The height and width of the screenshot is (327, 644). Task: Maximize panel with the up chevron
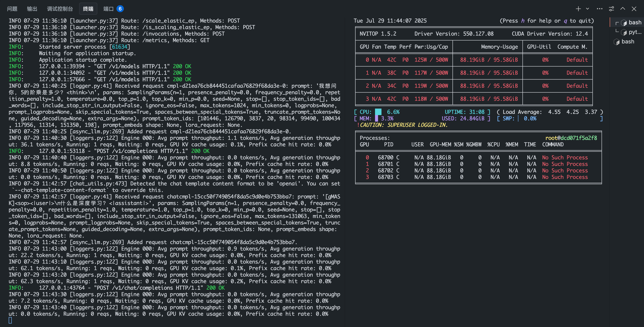(622, 9)
